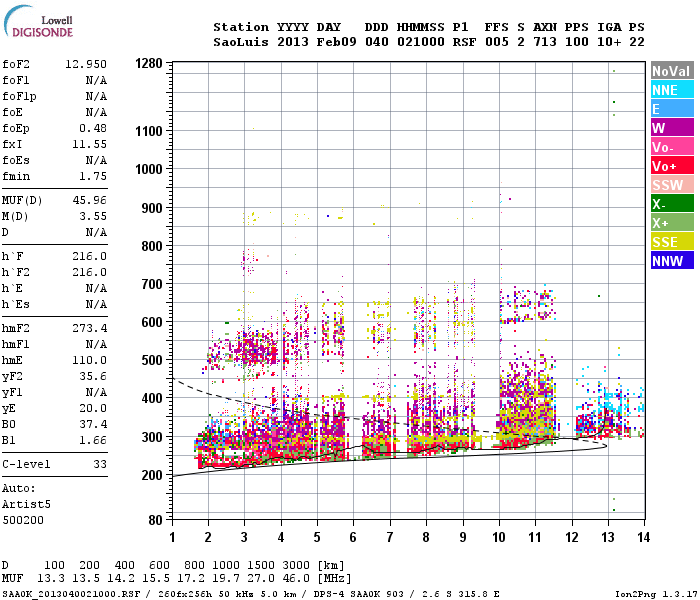This screenshot has height=600, width=700.
Task: Select the X+ light green legend swatch
Action: [x=672, y=223]
